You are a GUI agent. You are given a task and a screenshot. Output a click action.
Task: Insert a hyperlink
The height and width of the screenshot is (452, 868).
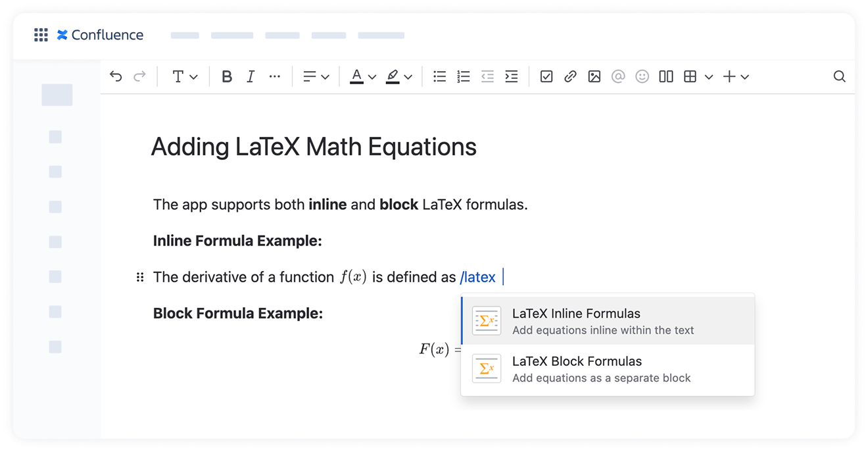tap(570, 76)
